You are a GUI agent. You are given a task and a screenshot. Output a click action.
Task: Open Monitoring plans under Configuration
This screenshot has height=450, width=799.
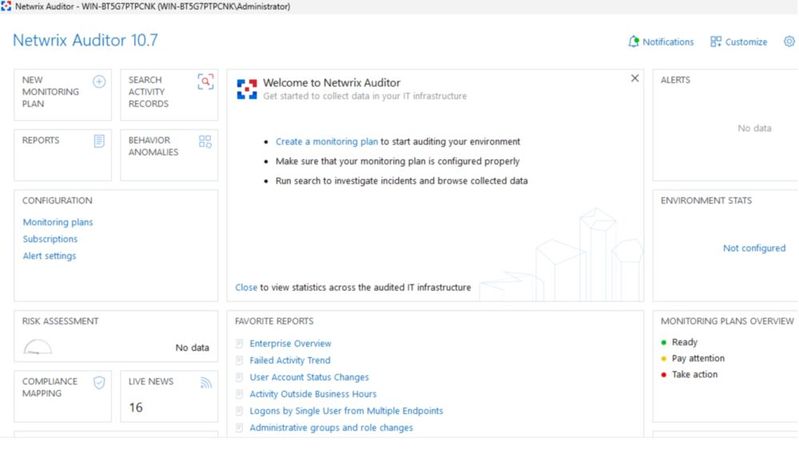coord(58,222)
